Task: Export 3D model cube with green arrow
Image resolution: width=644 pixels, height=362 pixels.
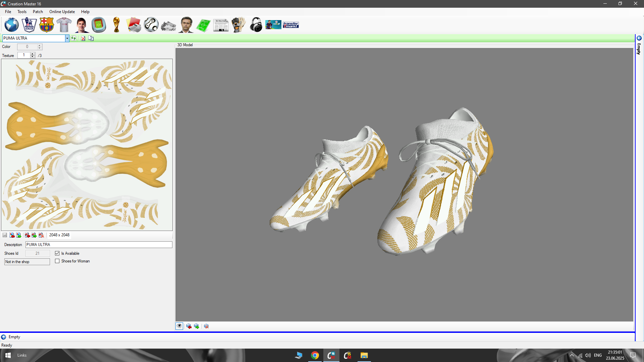Action: tap(197, 326)
